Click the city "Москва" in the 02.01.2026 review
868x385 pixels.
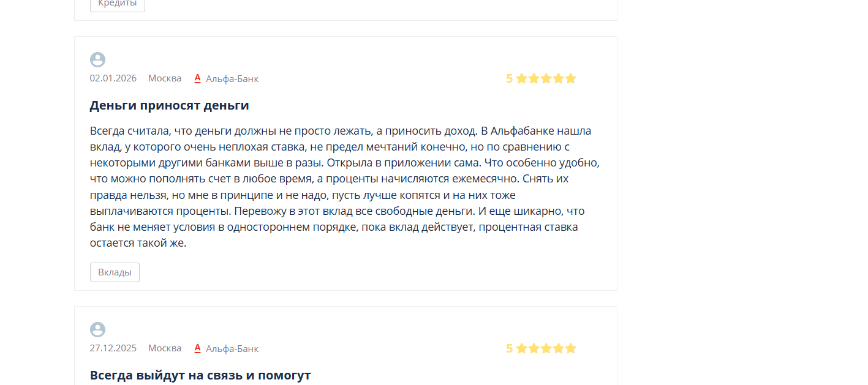point(165,78)
